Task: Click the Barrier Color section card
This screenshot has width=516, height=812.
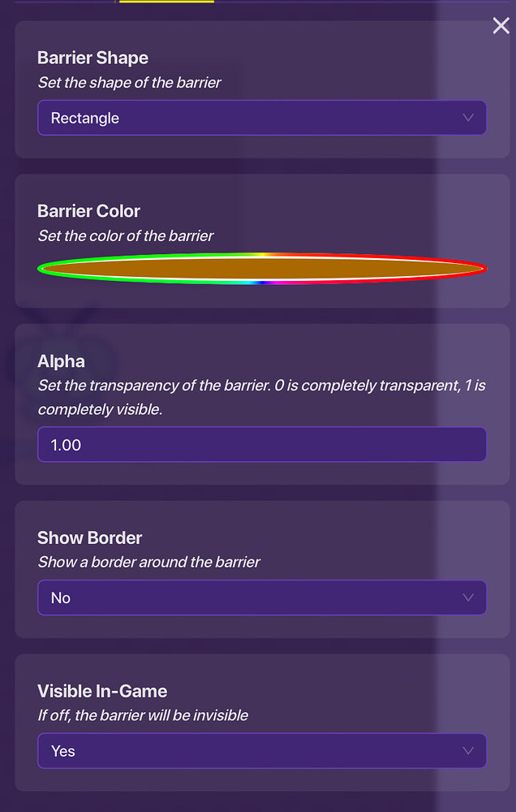Action: pos(261,240)
